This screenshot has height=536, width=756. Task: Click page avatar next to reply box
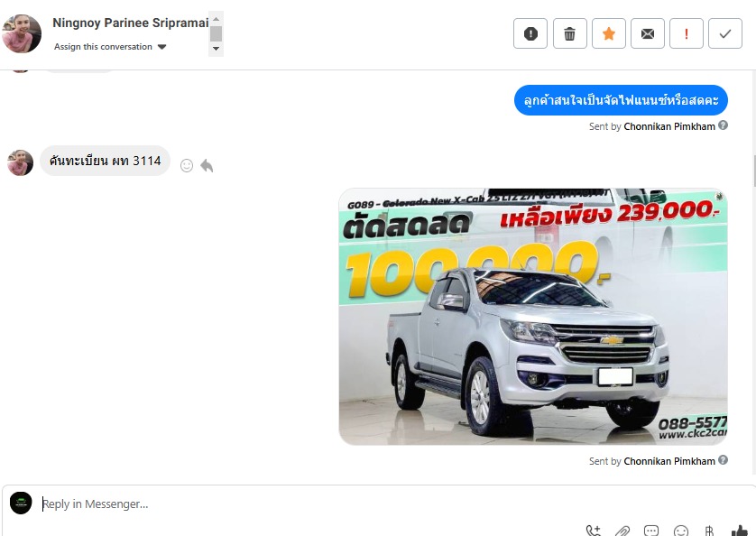tap(21, 504)
